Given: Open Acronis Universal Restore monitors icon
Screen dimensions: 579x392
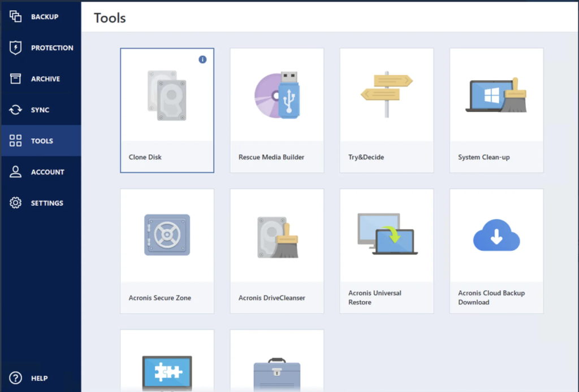Looking at the screenshot, I should [x=387, y=234].
